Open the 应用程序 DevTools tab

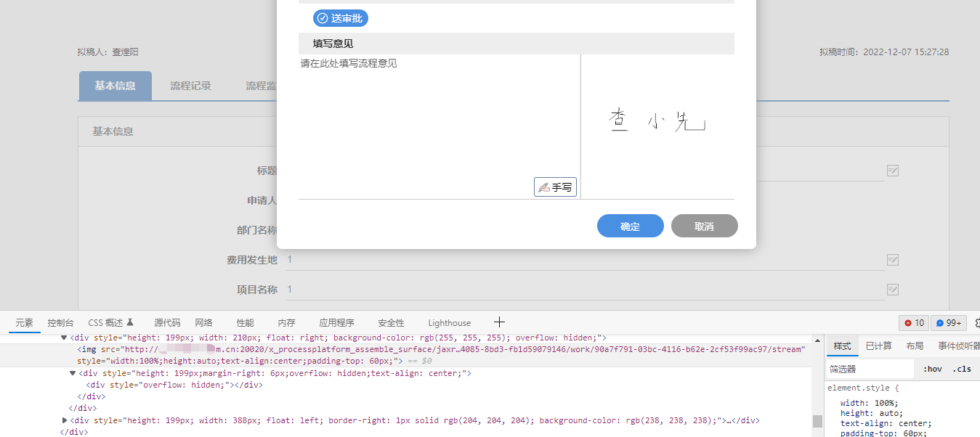click(336, 323)
